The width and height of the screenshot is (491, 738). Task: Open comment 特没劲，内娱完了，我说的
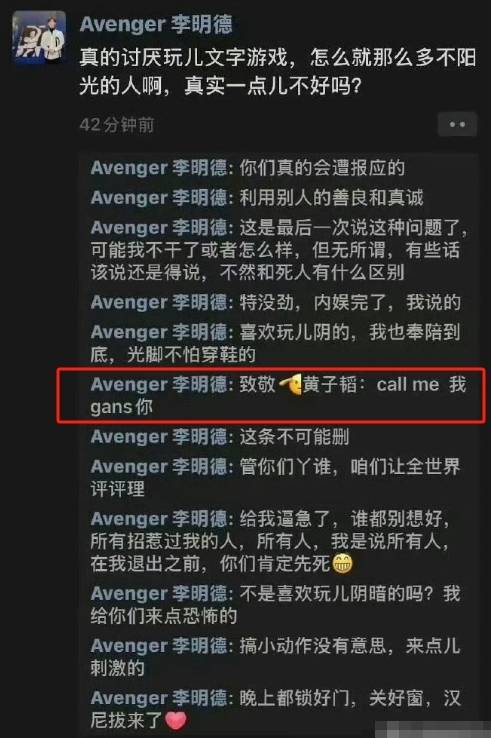276,303
